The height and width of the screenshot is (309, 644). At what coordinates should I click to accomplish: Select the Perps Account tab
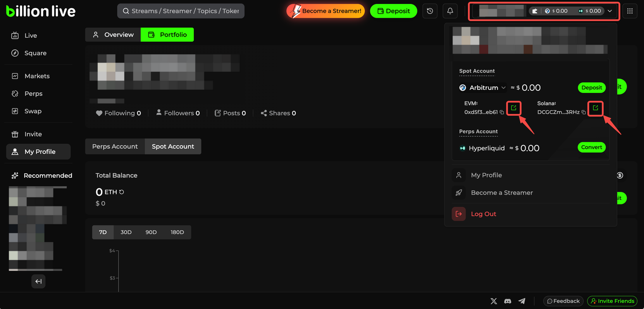click(115, 146)
